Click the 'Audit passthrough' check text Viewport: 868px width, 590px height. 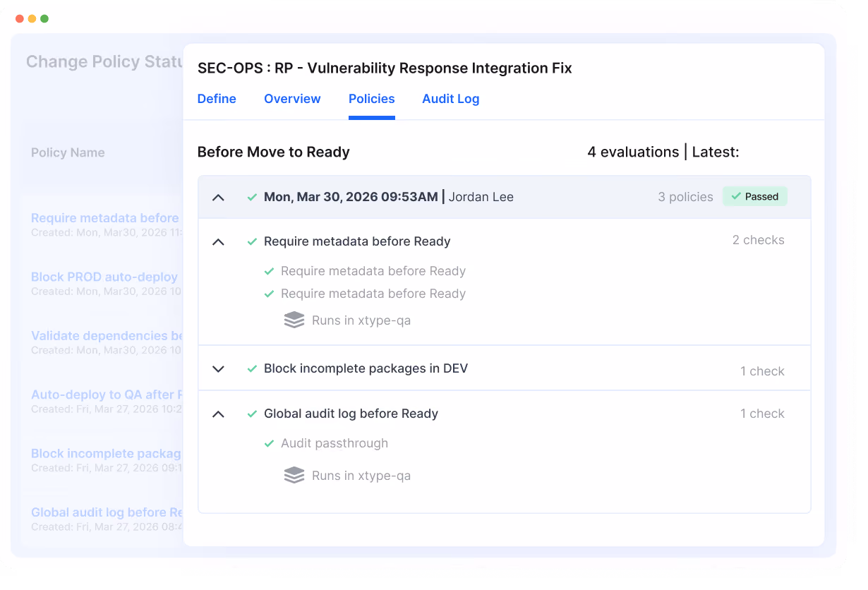(334, 443)
